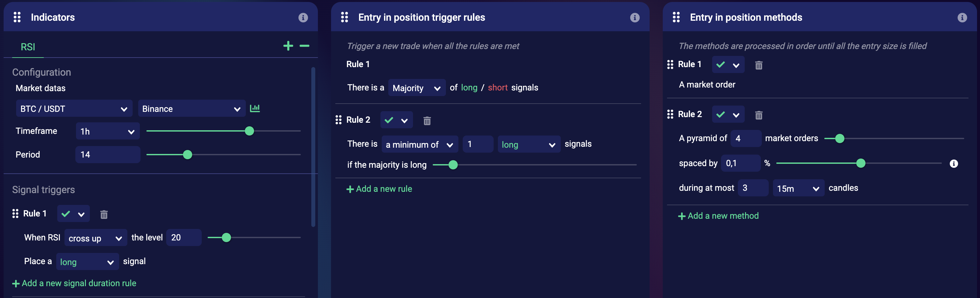Screen dimensions: 980x298
Task: Click the RSI level input field
Action: click(183, 237)
